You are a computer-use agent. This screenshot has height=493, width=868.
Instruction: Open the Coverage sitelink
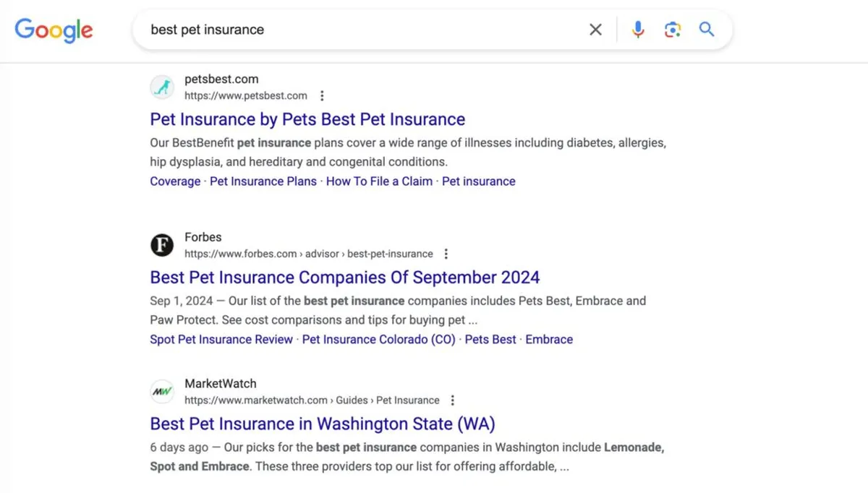click(x=175, y=181)
